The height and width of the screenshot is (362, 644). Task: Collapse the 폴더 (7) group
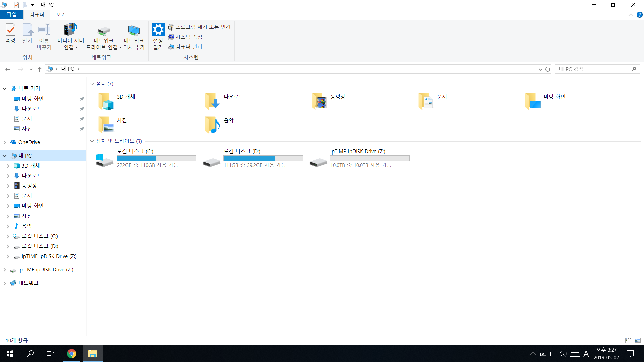click(92, 84)
